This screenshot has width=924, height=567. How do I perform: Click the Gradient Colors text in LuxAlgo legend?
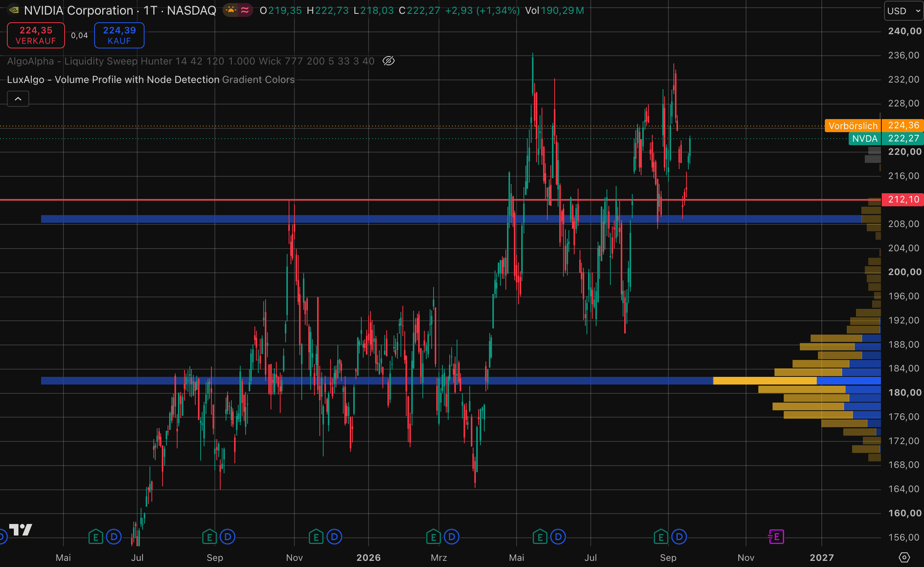pos(258,80)
